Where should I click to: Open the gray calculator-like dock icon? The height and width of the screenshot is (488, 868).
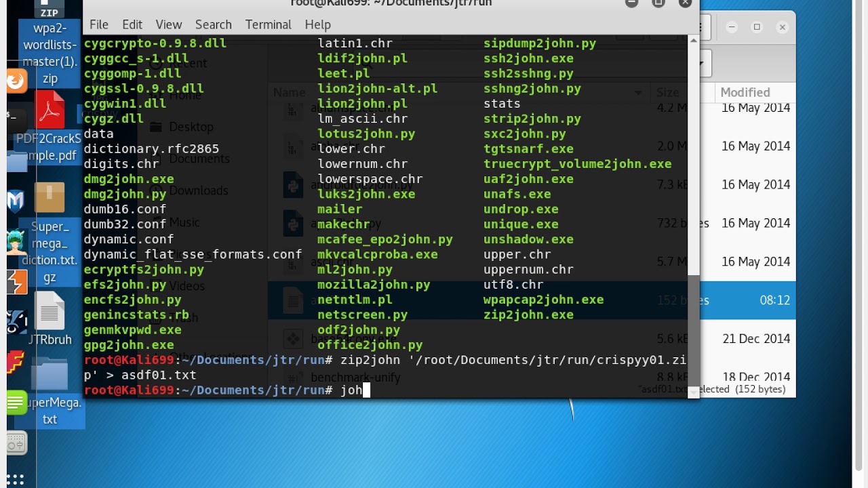pyautogui.click(x=16, y=443)
